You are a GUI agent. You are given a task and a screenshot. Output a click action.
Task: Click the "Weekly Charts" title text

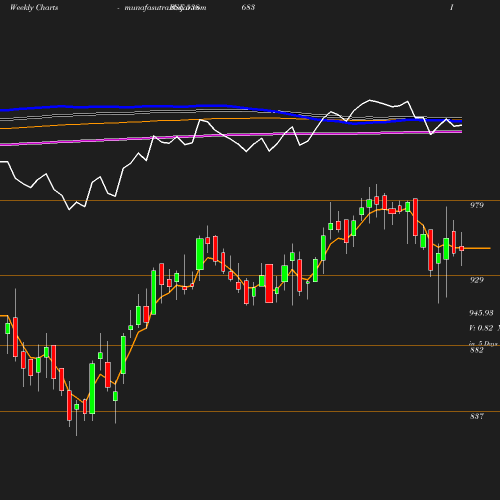(x=34, y=7)
